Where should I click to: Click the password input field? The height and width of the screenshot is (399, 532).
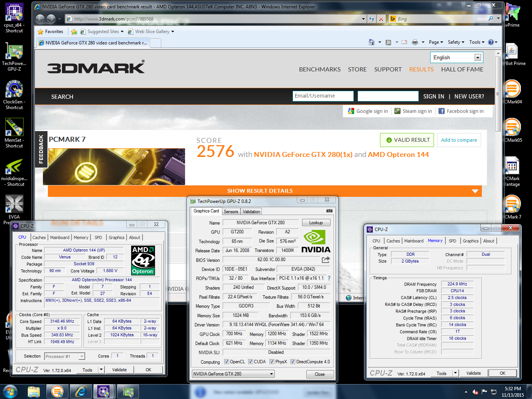388,96
